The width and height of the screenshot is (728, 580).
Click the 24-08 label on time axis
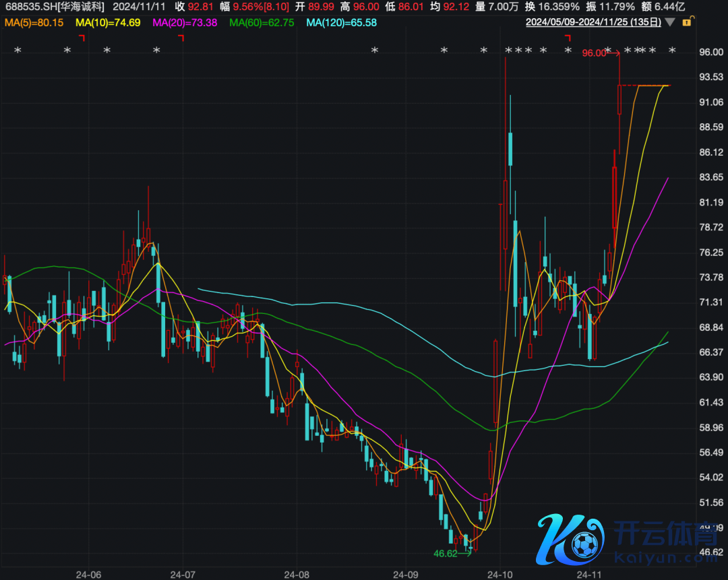point(297,575)
